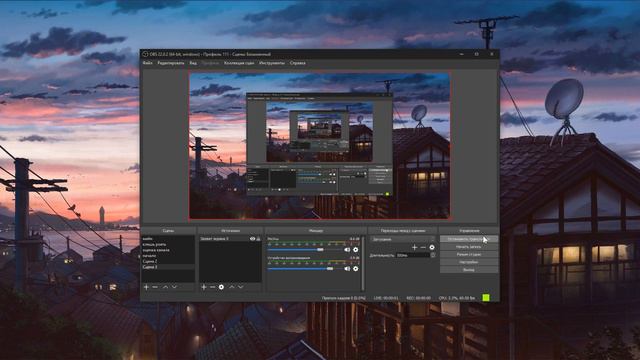The height and width of the screenshot is (360, 640).
Task: Click the duration spinner arrows next to 300ms
Action: tap(433, 255)
